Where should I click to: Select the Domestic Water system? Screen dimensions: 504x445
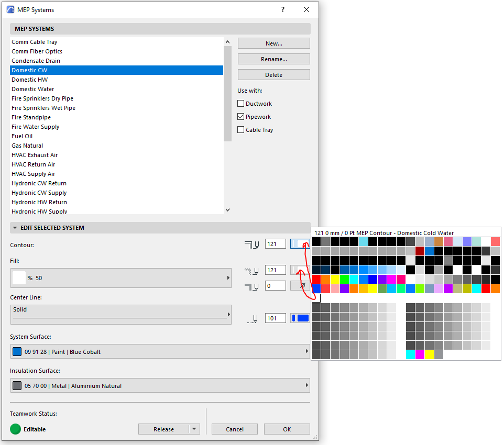[x=117, y=89]
